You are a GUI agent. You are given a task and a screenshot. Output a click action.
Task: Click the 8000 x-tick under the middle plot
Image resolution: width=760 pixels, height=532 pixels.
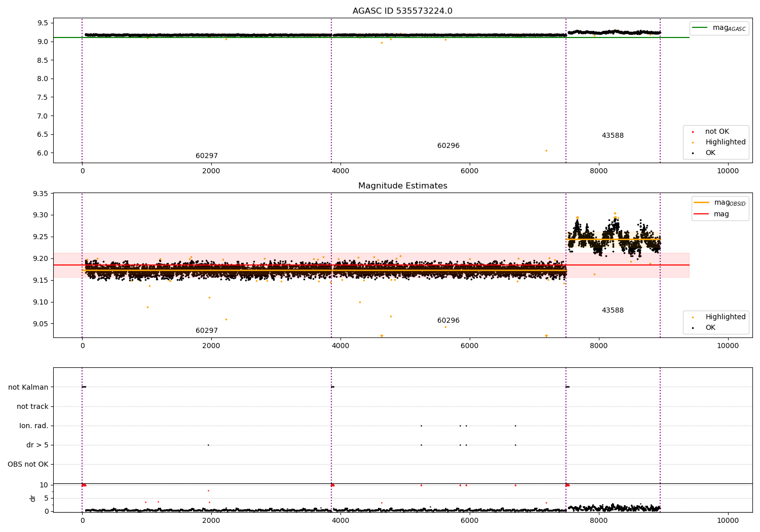[x=599, y=346]
